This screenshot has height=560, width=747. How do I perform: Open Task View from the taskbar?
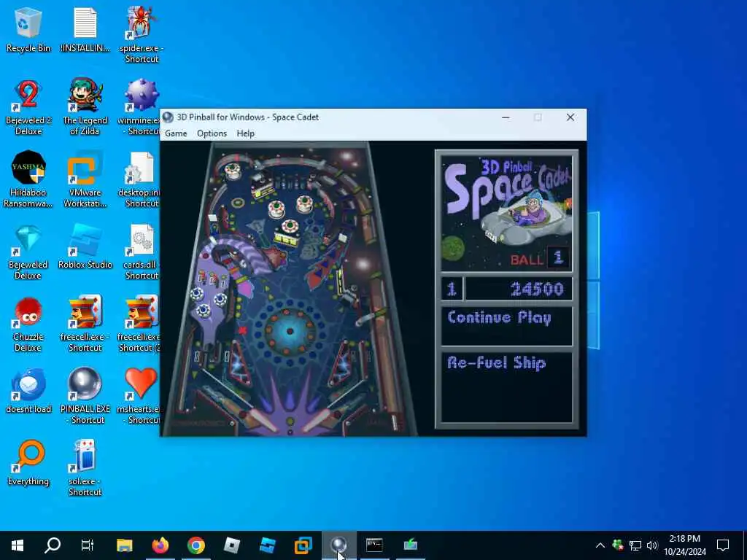coord(88,545)
